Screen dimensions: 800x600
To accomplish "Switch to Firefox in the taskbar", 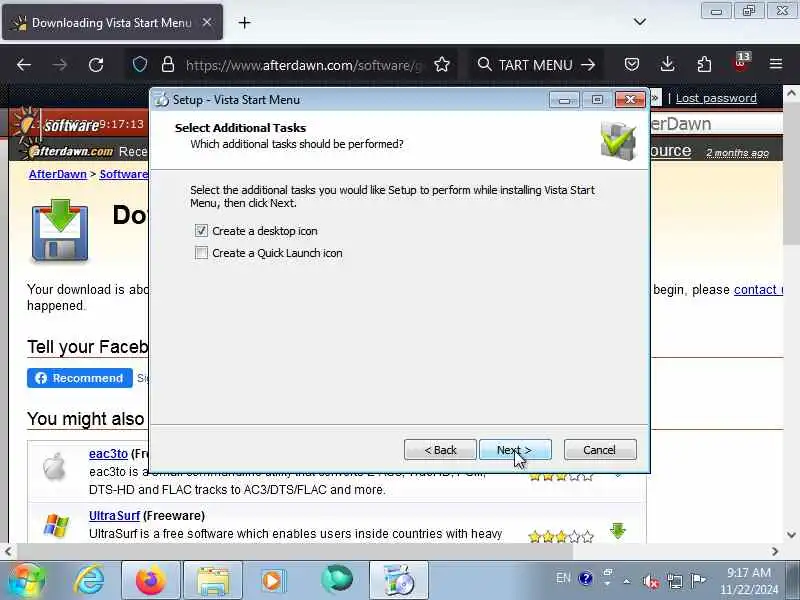I will (x=151, y=580).
